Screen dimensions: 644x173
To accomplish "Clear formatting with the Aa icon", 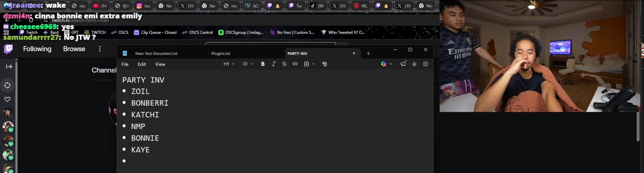I will 324,64.
